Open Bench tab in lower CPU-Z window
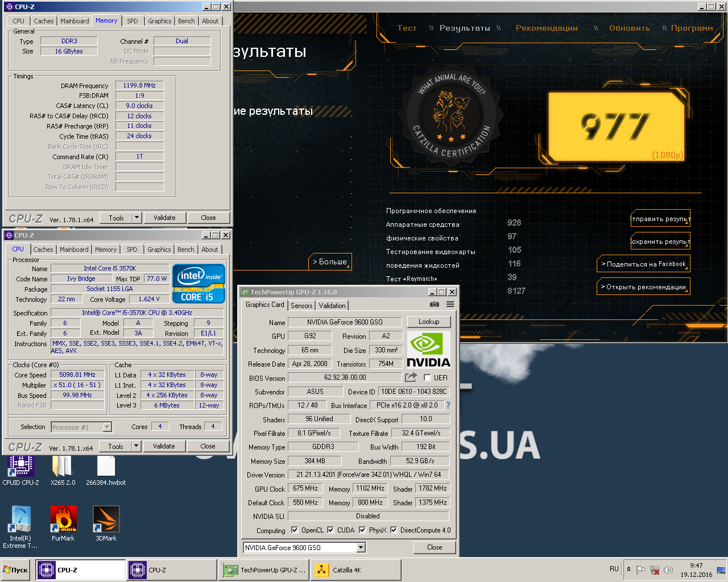 185,250
